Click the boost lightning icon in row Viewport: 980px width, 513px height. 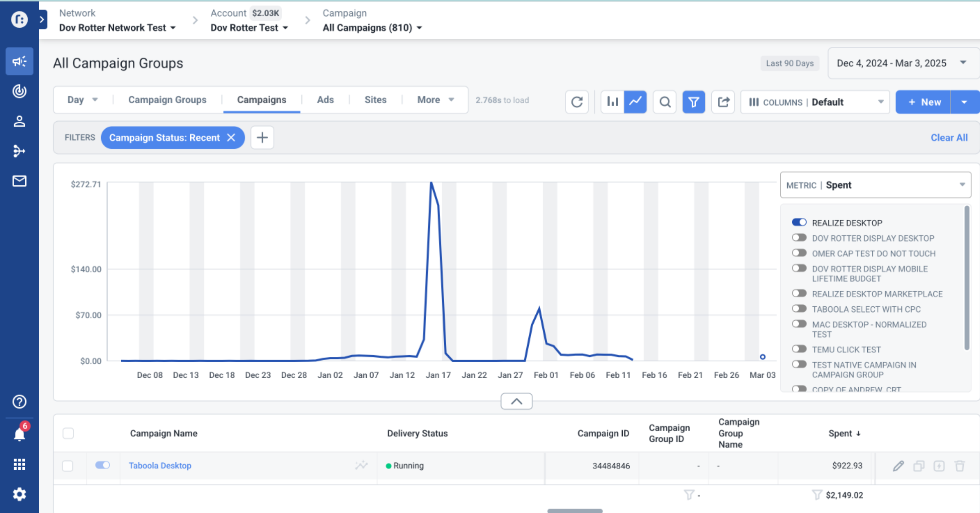(x=939, y=466)
